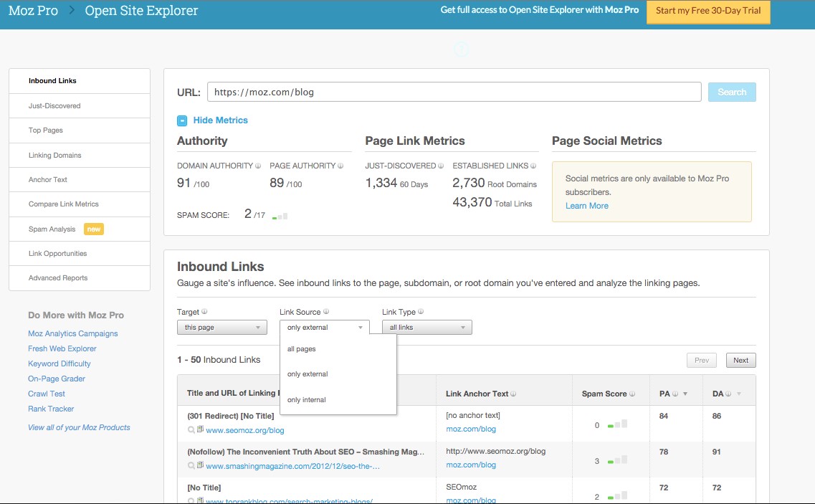Click spam score bar in 301 Redirect row
This screenshot has height=504, width=815.
tap(617, 424)
